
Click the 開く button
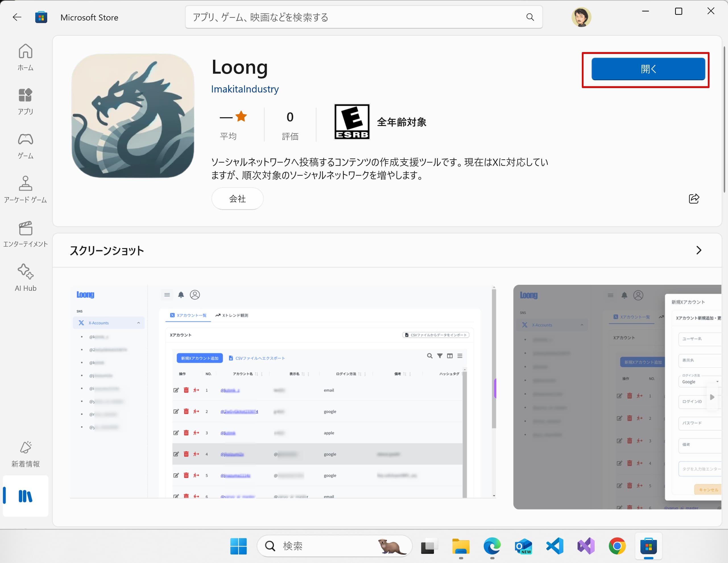coord(648,69)
